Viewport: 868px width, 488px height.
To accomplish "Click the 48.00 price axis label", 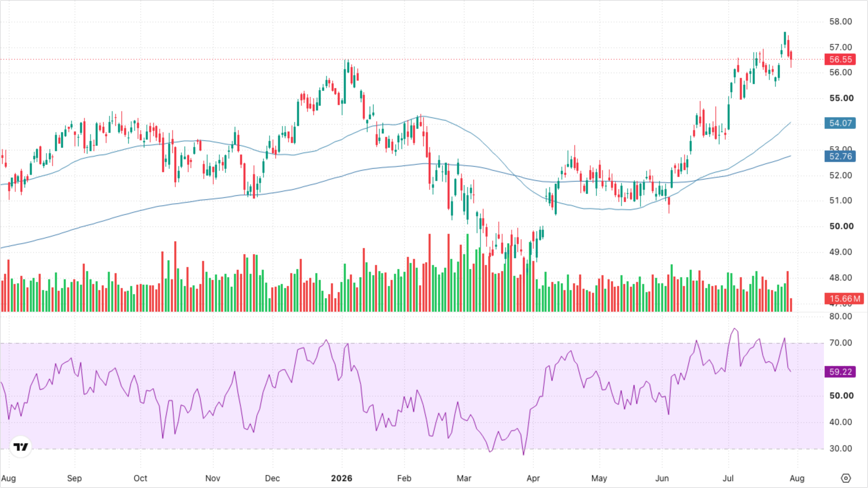I will coord(841,278).
